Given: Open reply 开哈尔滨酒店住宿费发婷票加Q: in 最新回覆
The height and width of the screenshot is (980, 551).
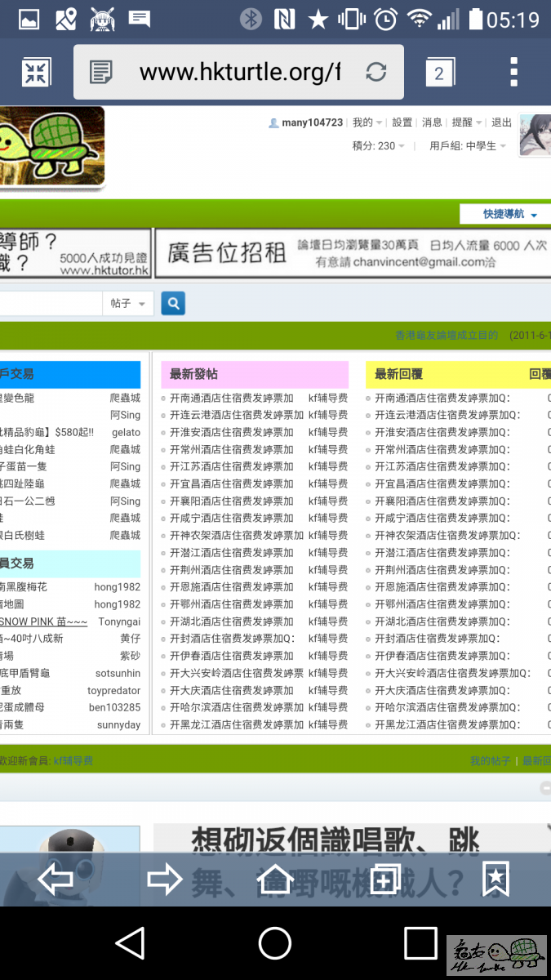Looking at the screenshot, I should coord(447,707).
